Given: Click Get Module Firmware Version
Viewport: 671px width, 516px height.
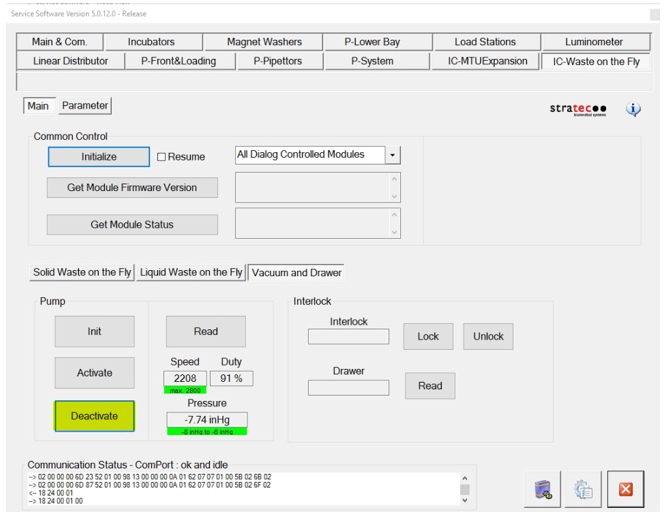Looking at the screenshot, I should (132, 188).
